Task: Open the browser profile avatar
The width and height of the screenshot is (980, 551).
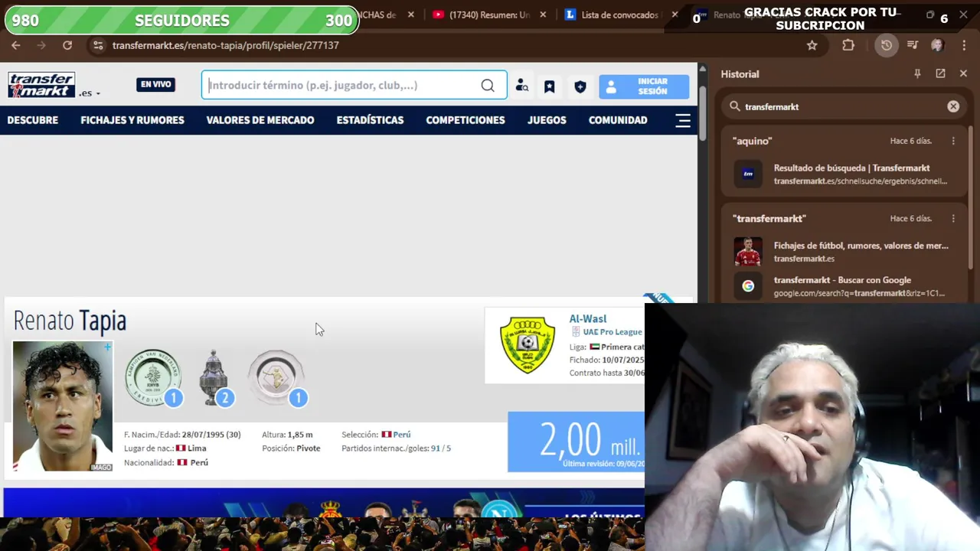Action: click(x=937, y=45)
